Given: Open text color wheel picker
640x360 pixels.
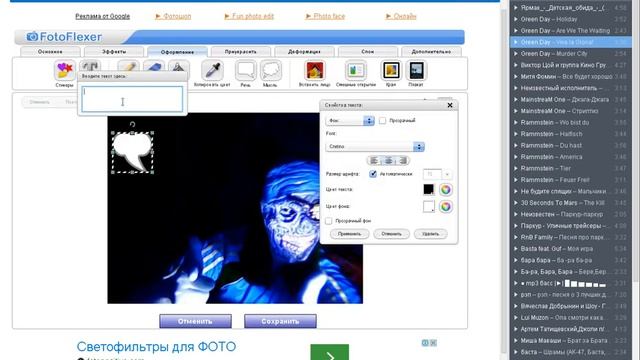Looking at the screenshot, I should pyautogui.click(x=446, y=189).
